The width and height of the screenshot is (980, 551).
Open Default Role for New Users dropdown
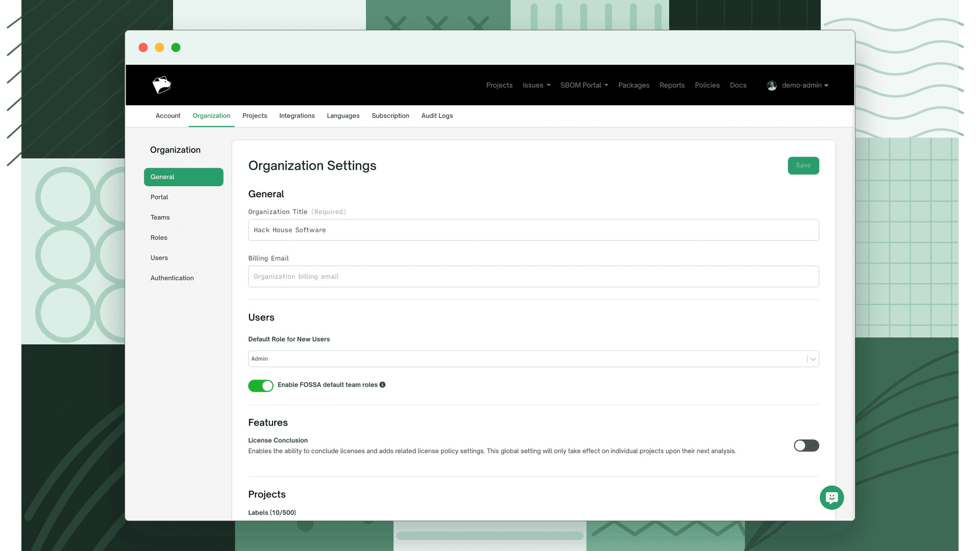[533, 359]
